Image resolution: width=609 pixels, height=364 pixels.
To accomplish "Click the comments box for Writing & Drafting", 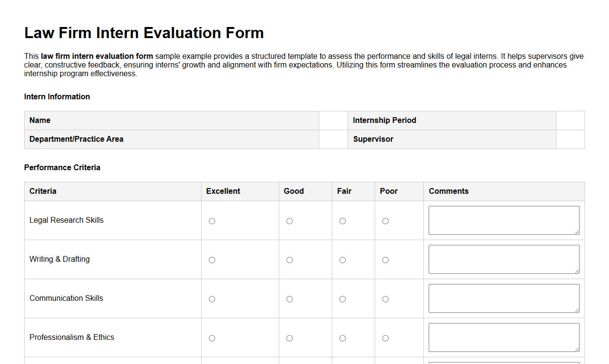I will pos(503,259).
